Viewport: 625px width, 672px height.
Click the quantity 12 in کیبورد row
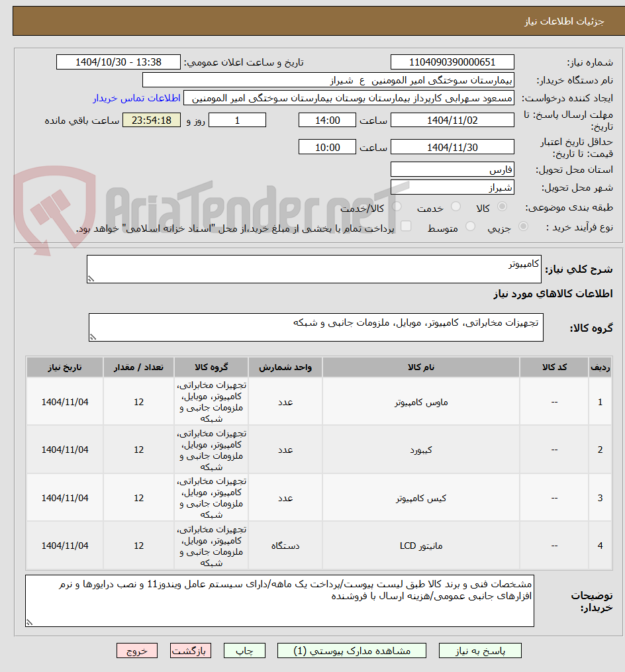click(x=138, y=450)
